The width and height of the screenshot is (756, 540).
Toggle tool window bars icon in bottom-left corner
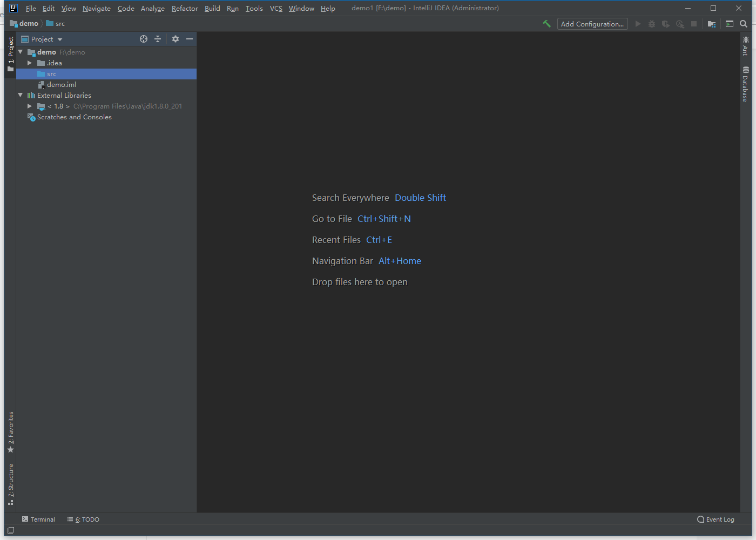[x=11, y=530]
